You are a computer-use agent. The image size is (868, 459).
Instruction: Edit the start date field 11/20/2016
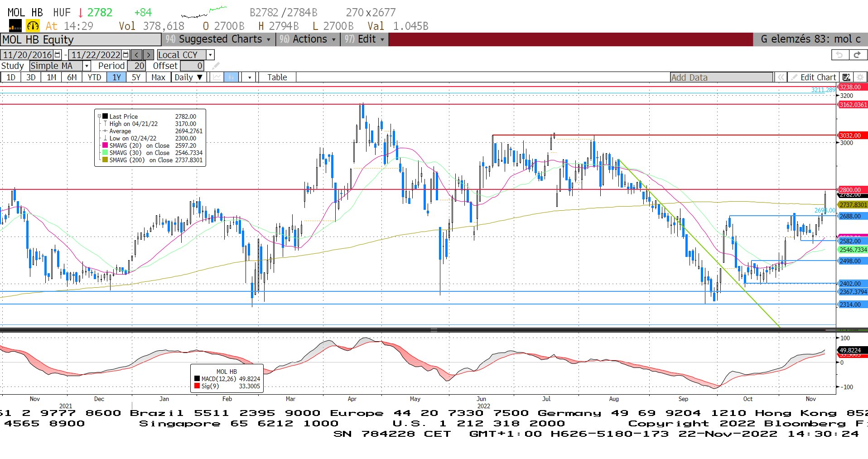point(27,55)
